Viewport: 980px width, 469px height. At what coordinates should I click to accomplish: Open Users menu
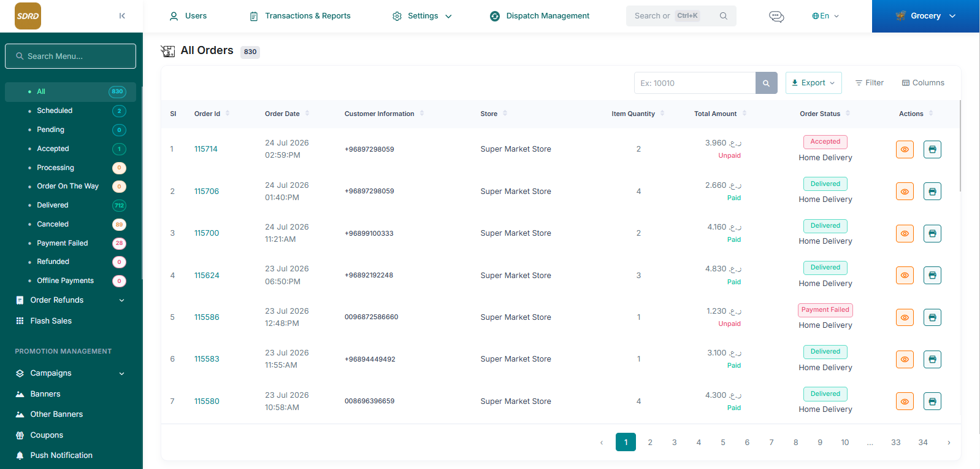(188, 16)
